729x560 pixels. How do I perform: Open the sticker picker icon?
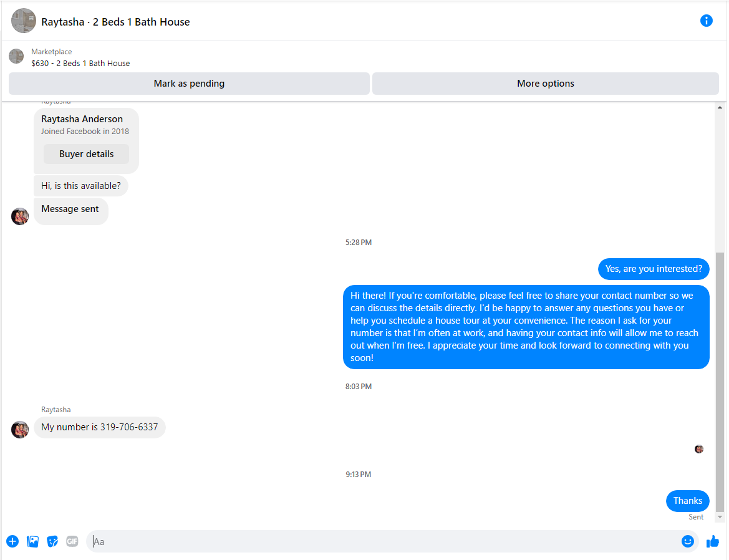pyautogui.click(x=52, y=541)
